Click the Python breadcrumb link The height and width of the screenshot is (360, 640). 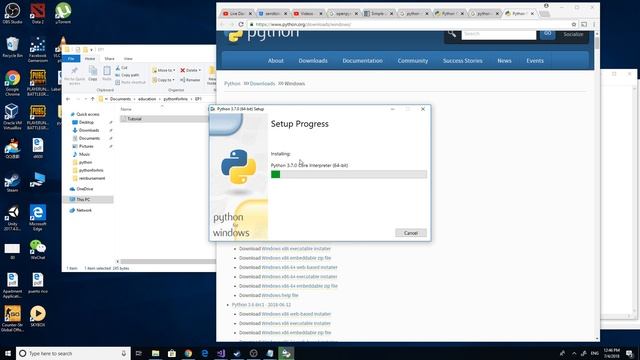pyautogui.click(x=232, y=84)
